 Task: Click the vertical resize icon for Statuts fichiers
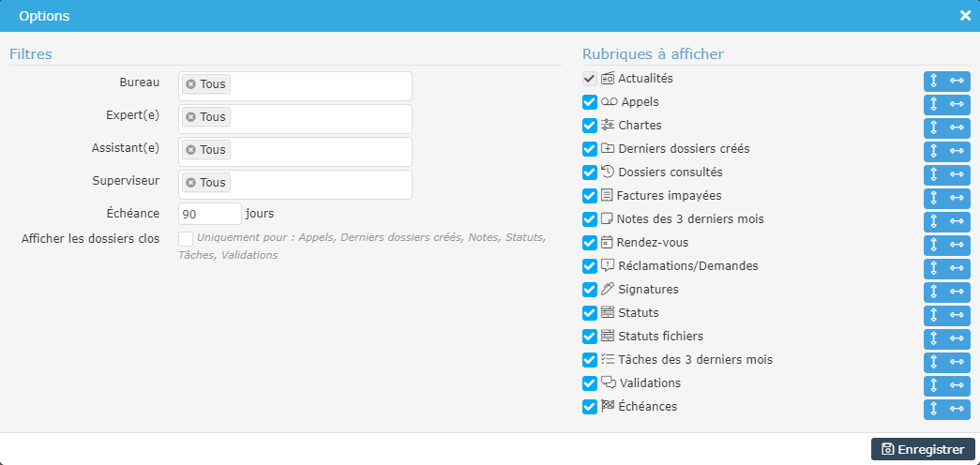point(935,338)
